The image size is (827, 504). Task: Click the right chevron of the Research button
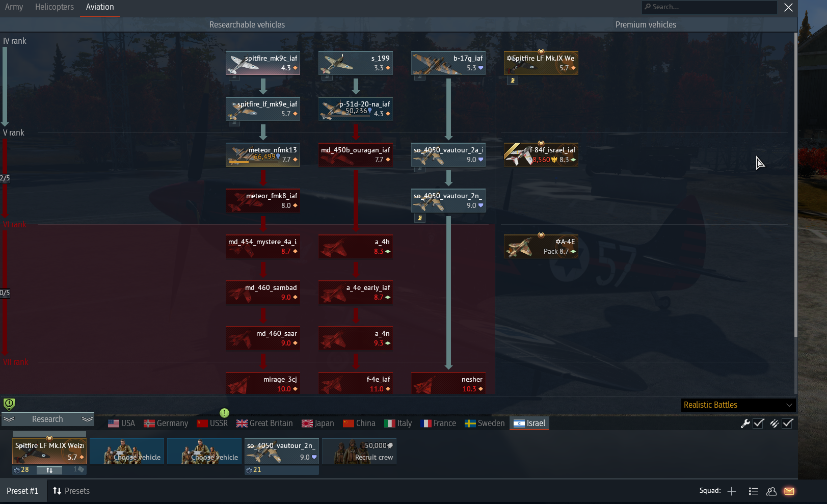point(87,419)
